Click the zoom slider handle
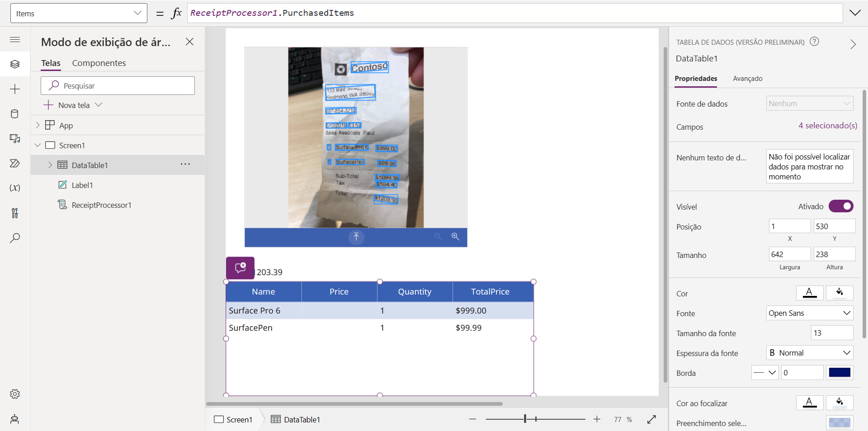The width and height of the screenshot is (868, 431). click(x=525, y=419)
